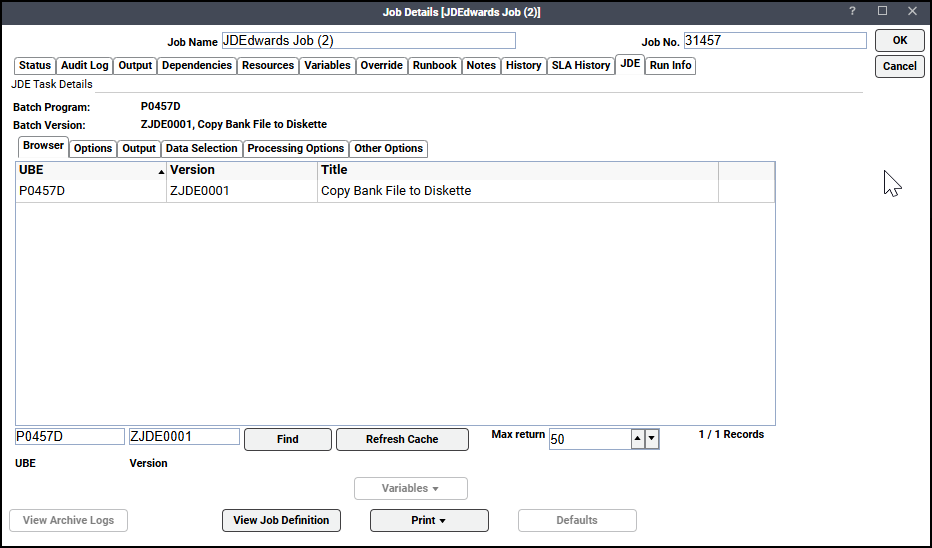Viewport: 932px width, 548px height.
Task: Click the UBE sort arrow indicator
Action: [161, 172]
